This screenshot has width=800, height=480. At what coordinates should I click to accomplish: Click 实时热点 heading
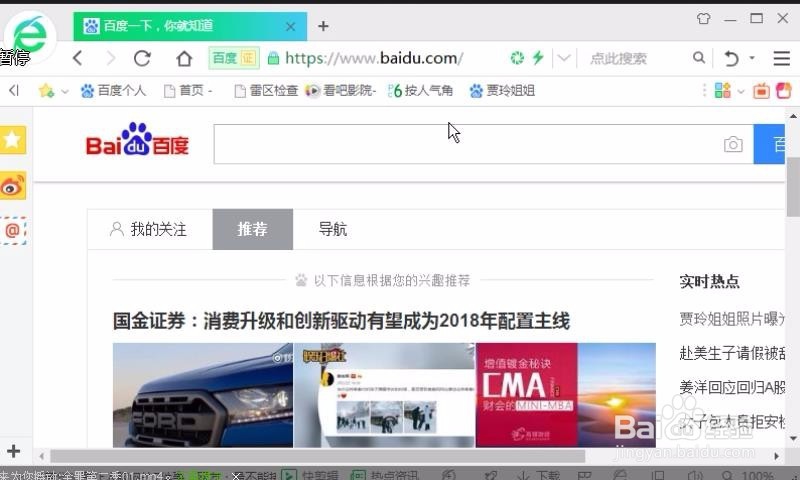[x=709, y=281]
